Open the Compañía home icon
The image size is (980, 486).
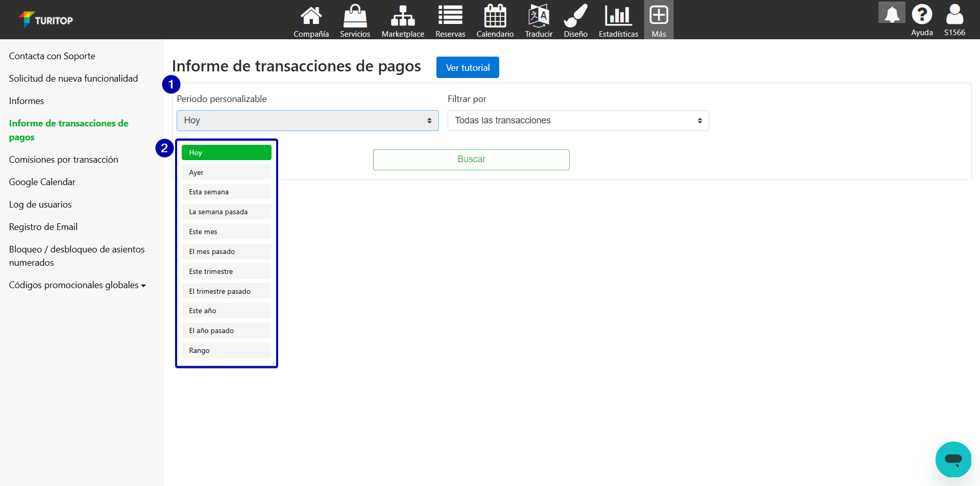(311, 16)
